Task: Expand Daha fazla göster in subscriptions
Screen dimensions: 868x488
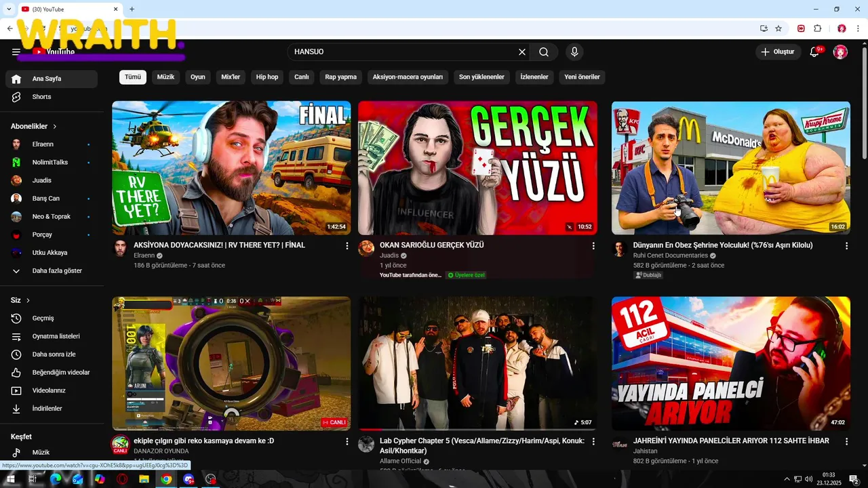Action: [x=52, y=271]
